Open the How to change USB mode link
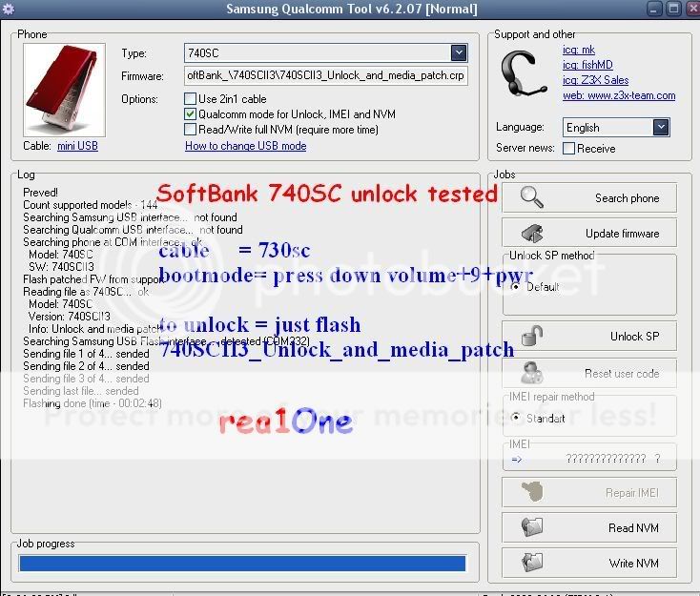 (245, 146)
